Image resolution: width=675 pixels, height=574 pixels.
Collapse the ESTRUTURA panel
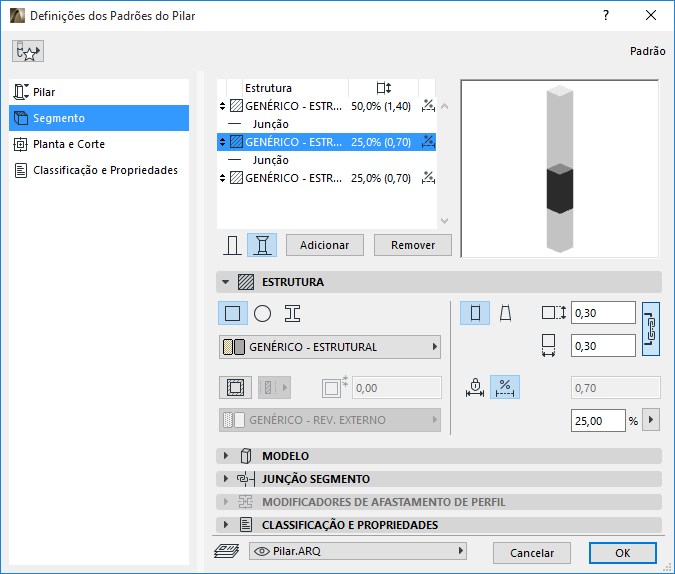[x=225, y=282]
